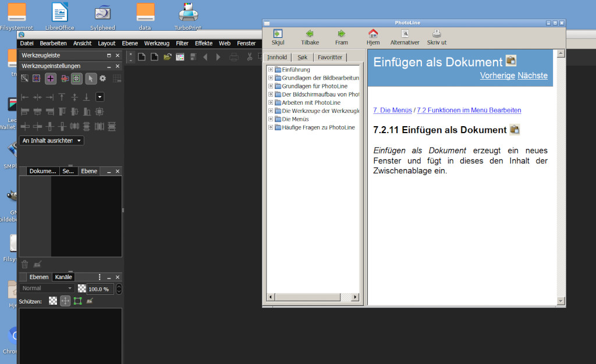Open the 7. Die Menüs breadcrumb link
This screenshot has height=364, width=596.
[x=393, y=110]
